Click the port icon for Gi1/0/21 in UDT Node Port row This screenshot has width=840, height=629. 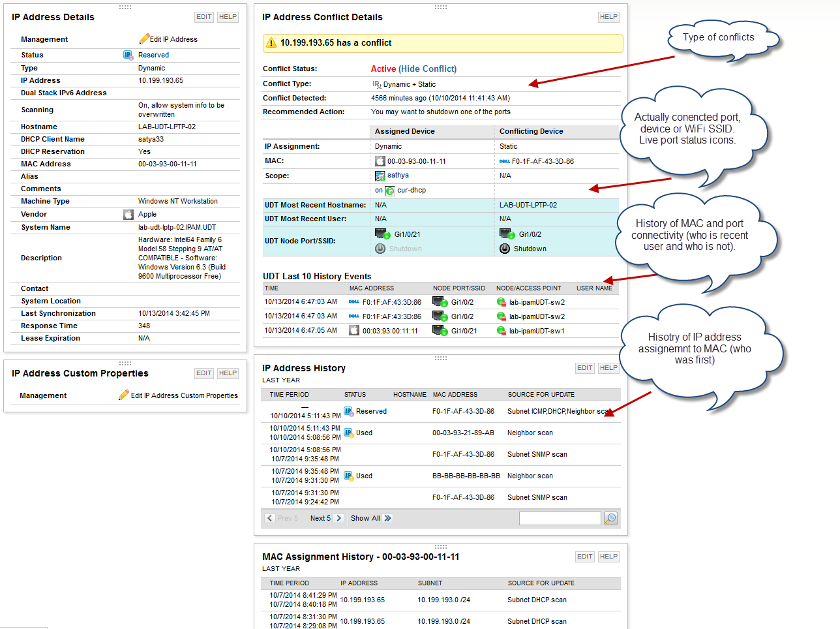coord(382,234)
